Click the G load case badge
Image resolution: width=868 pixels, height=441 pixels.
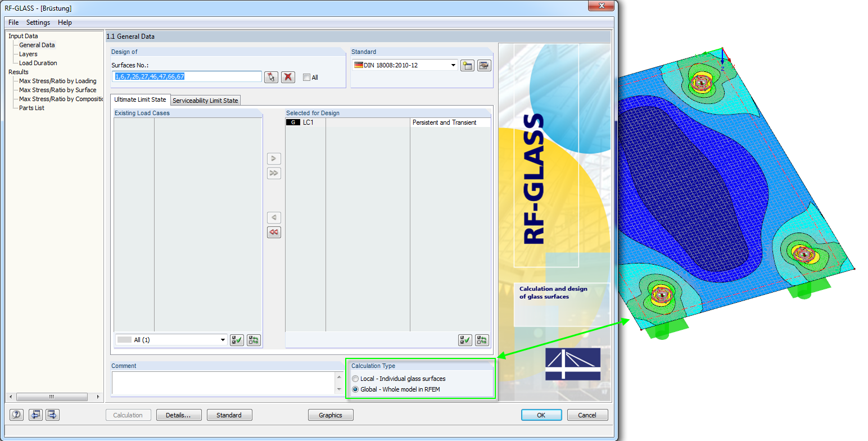tap(293, 122)
